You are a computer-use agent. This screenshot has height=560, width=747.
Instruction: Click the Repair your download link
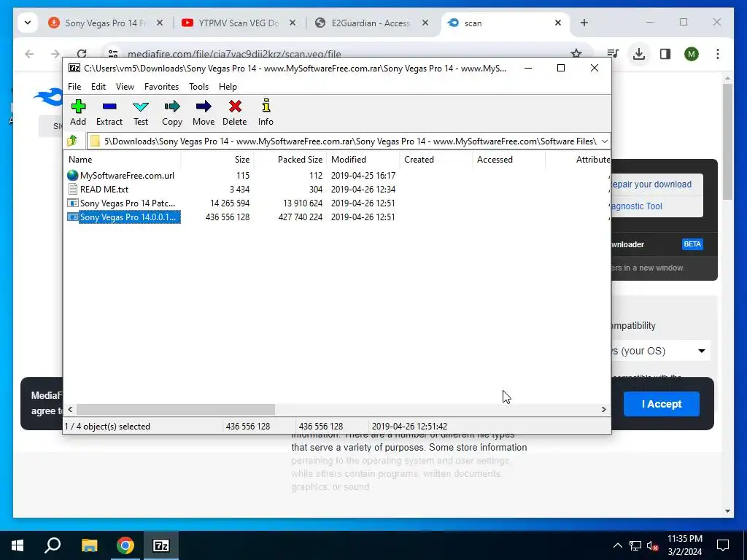(651, 184)
